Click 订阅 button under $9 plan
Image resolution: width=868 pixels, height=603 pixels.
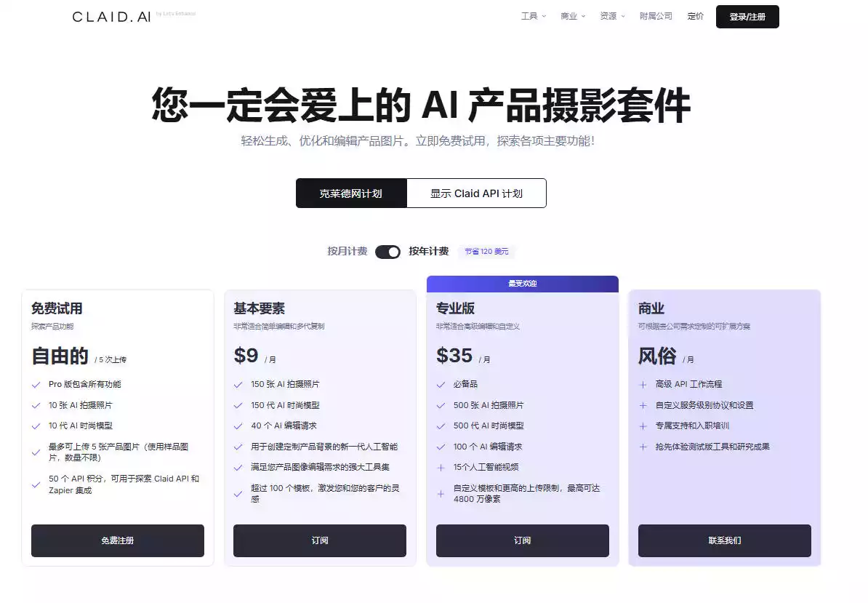pyautogui.click(x=319, y=540)
